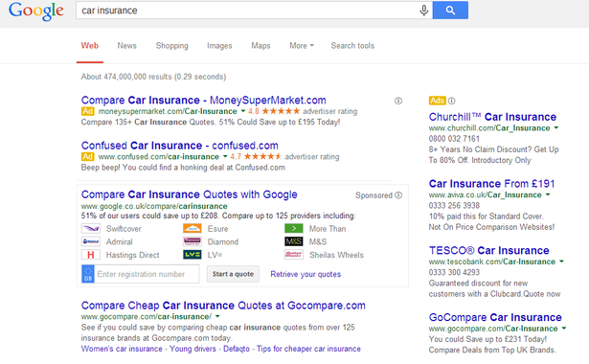Click the yellow Ads label in sidebar
The image size is (589, 364).
tap(438, 101)
